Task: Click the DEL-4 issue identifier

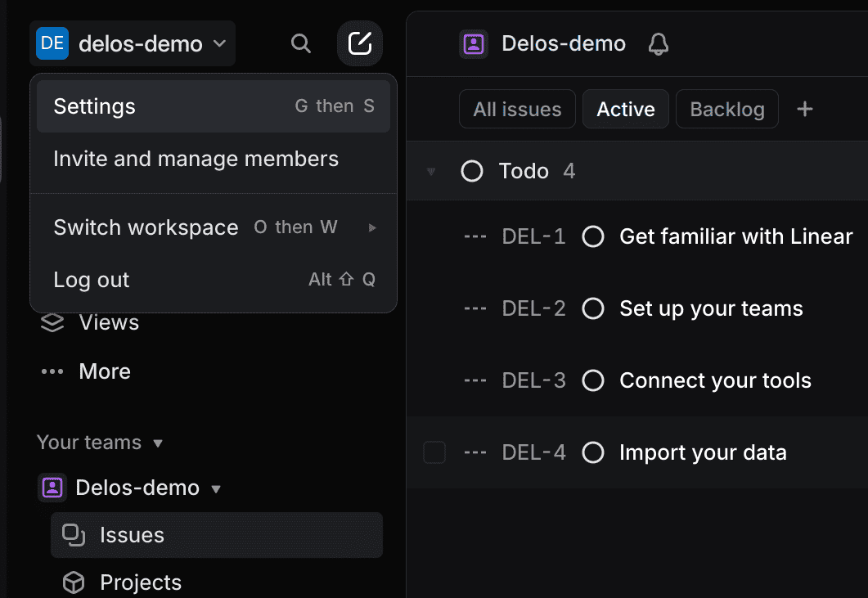Action: 533,452
